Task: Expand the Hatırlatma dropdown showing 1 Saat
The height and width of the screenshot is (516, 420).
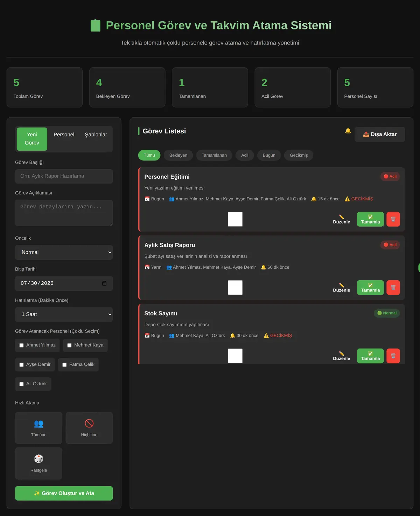Action: click(x=64, y=315)
